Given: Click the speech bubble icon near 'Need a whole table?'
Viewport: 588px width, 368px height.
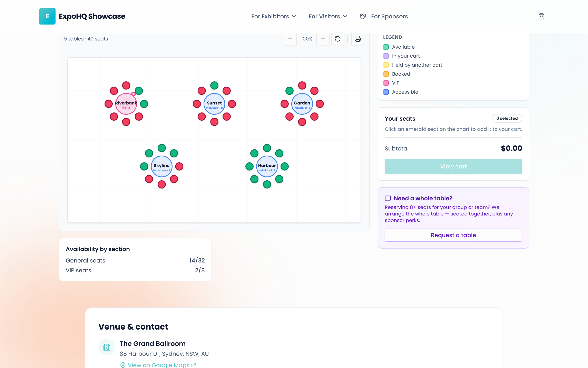Looking at the screenshot, I should 388,198.
